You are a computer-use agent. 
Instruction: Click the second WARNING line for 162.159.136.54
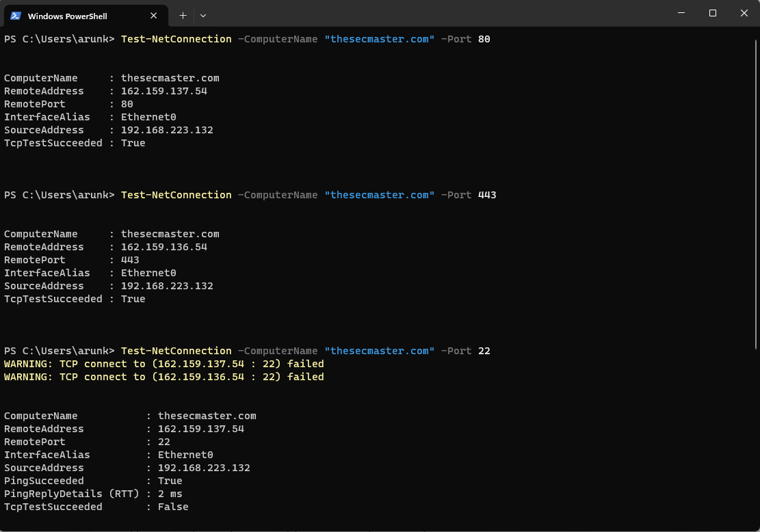pyautogui.click(x=163, y=377)
